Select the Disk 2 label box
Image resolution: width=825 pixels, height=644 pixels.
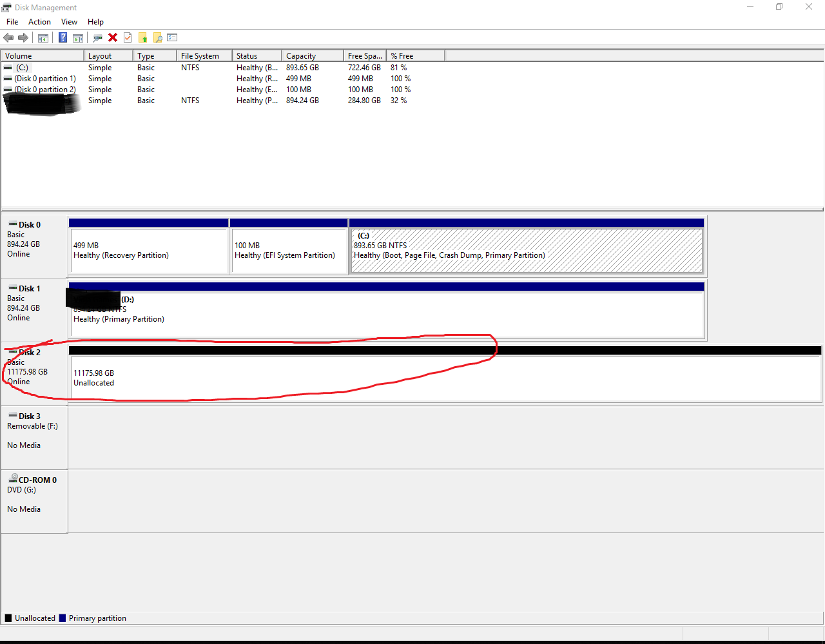pos(34,374)
